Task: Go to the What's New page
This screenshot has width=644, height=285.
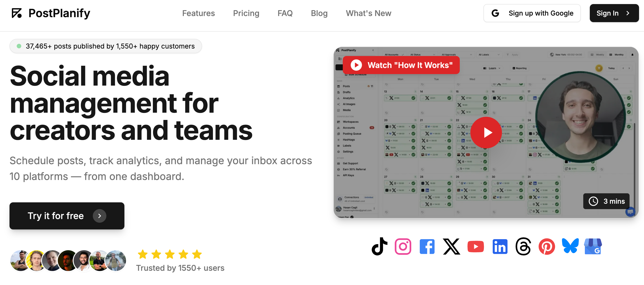Action: tap(368, 13)
